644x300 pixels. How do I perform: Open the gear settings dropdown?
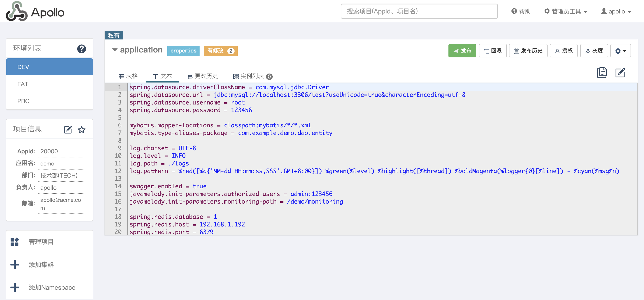click(x=620, y=50)
